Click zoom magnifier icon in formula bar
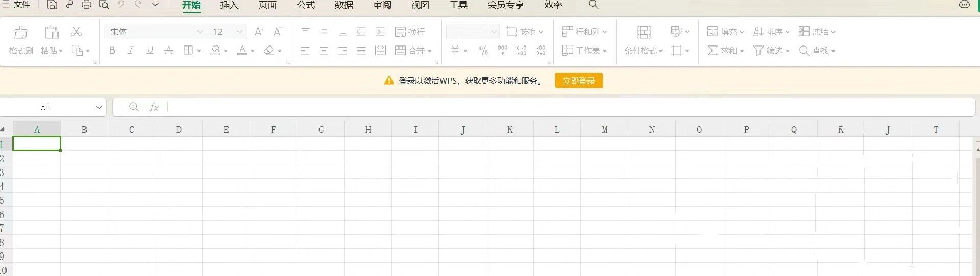The width and height of the screenshot is (980, 276). (x=134, y=107)
